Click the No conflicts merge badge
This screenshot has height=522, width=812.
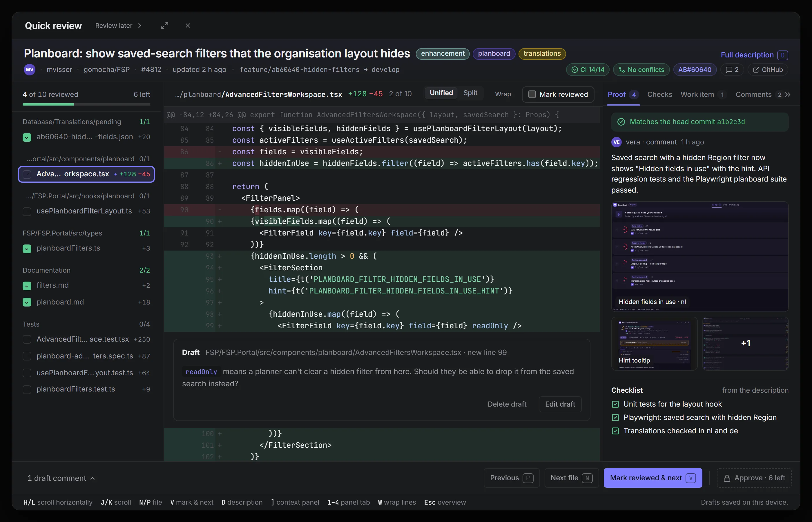(641, 70)
